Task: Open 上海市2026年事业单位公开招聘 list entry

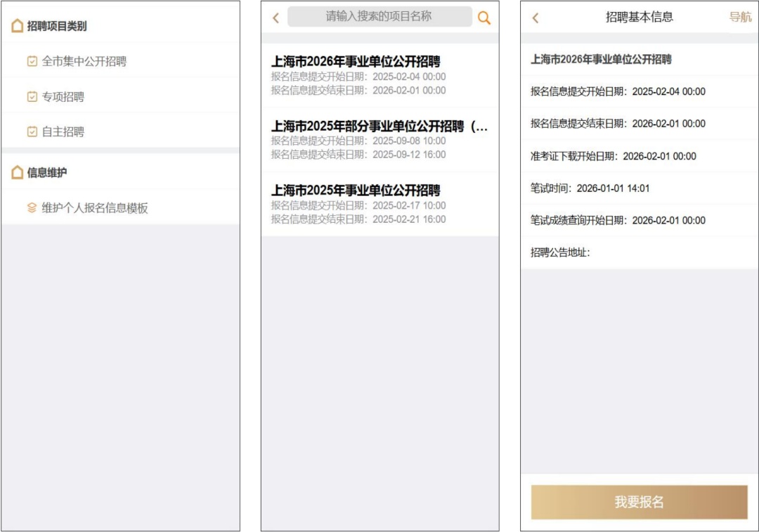Action: coord(379,75)
